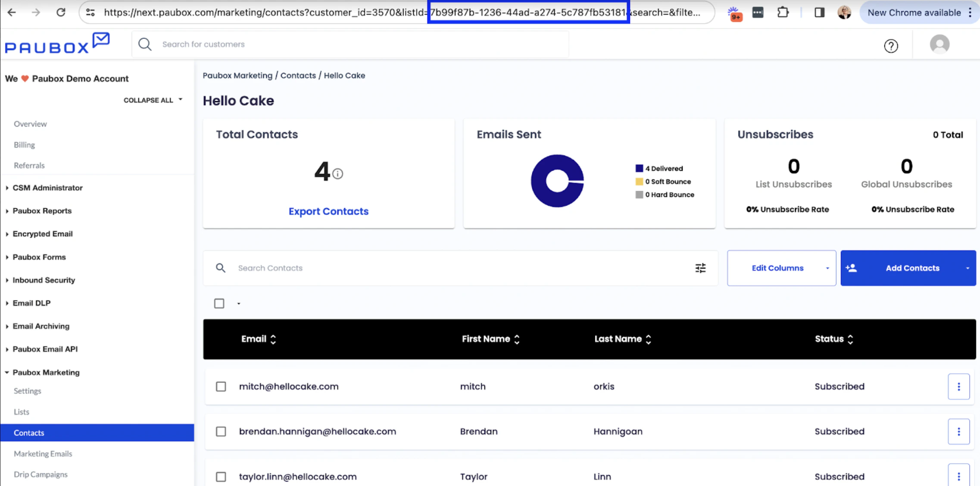Click the Search for customers field

click(x=350, y=44)
